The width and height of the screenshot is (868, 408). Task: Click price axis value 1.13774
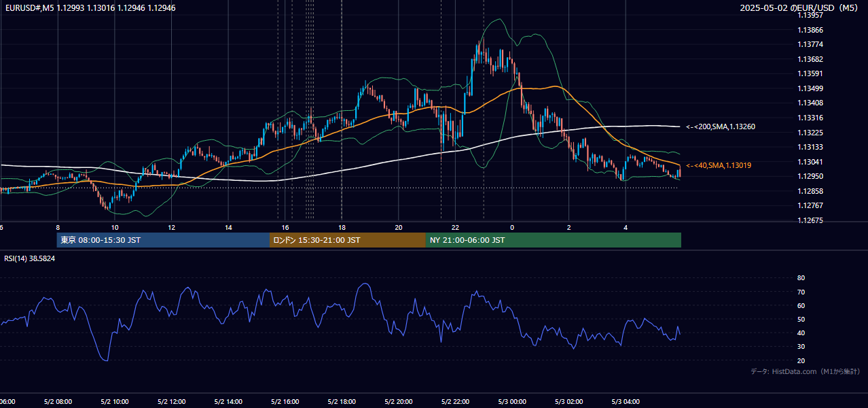pos(810,44)
